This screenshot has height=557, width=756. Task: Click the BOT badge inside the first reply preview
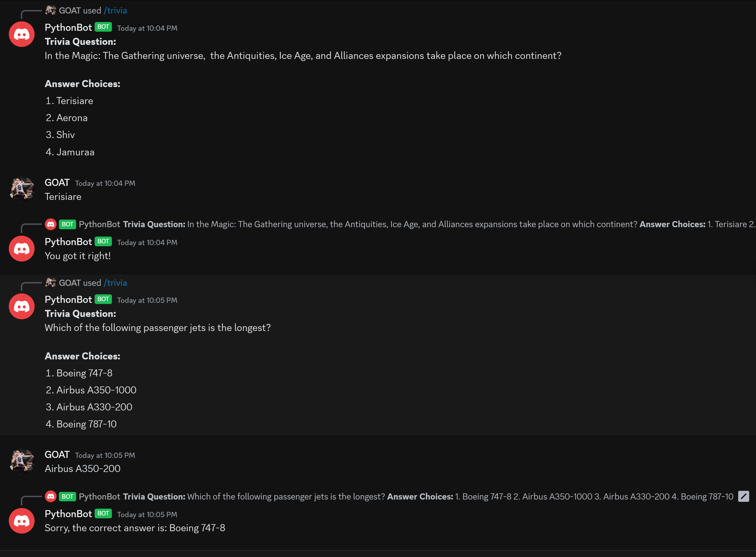[67, 224]
